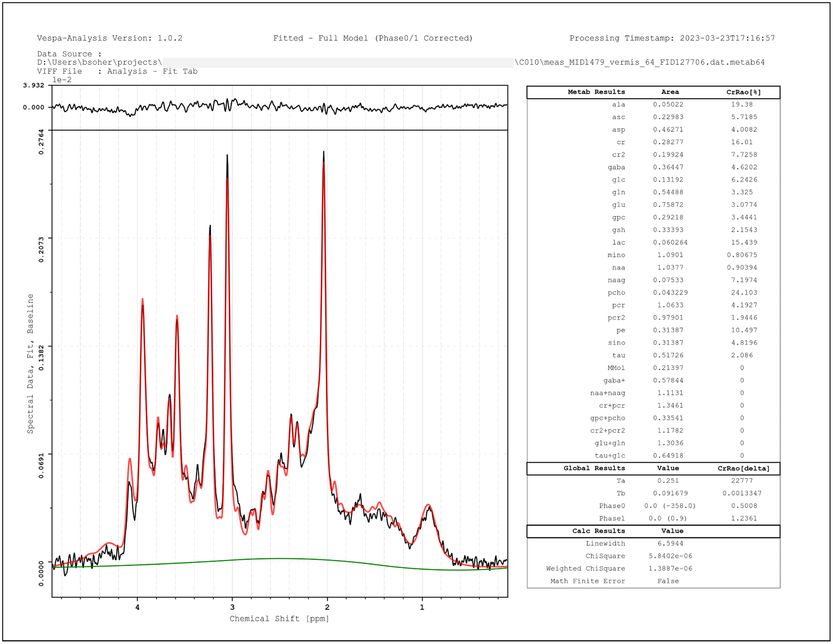This screenshot has width=833, height=644.
Task: Click the x-axis tick label 1
Action: (422, 607)
